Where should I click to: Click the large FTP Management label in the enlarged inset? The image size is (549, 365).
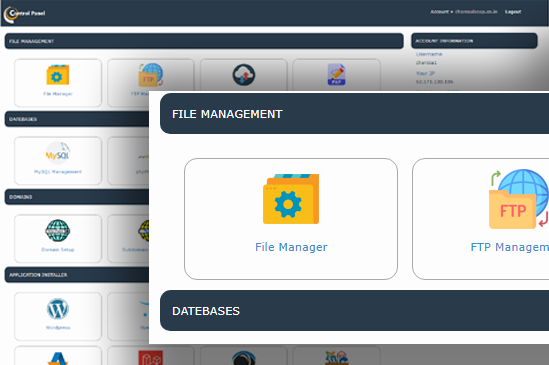click(x=510, y=247)
